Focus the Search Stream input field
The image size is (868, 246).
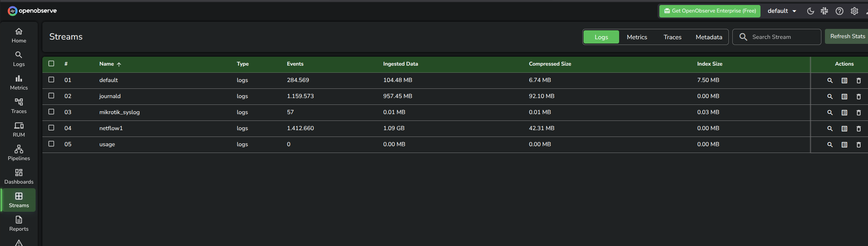(x=777, y=37)
